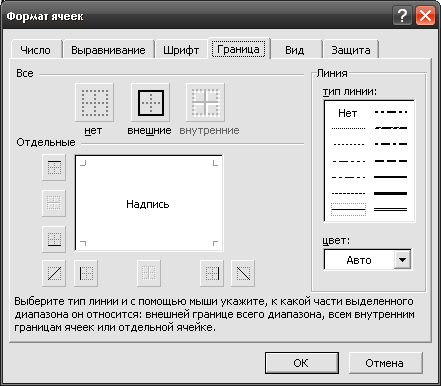Viewport: 441px width, 386px height.
Task: Confirm with the OK button
Action: tap(302, 363)
